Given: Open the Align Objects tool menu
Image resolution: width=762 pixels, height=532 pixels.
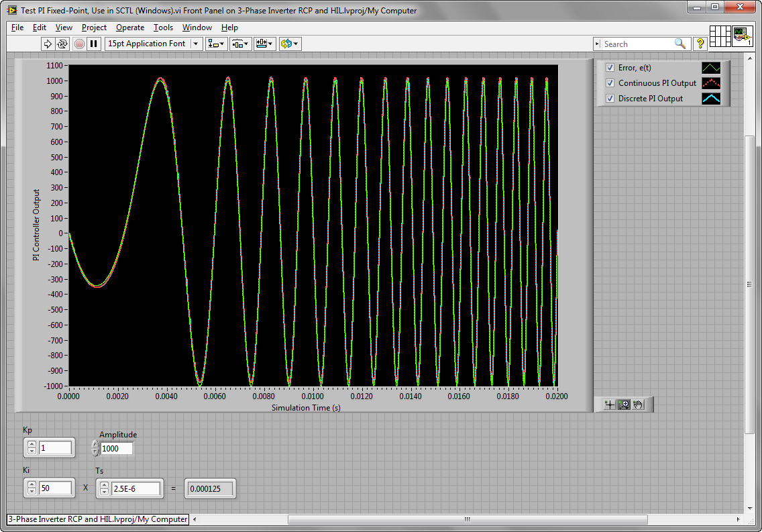Looking at the screenshot, I should [x=216, y=44].
